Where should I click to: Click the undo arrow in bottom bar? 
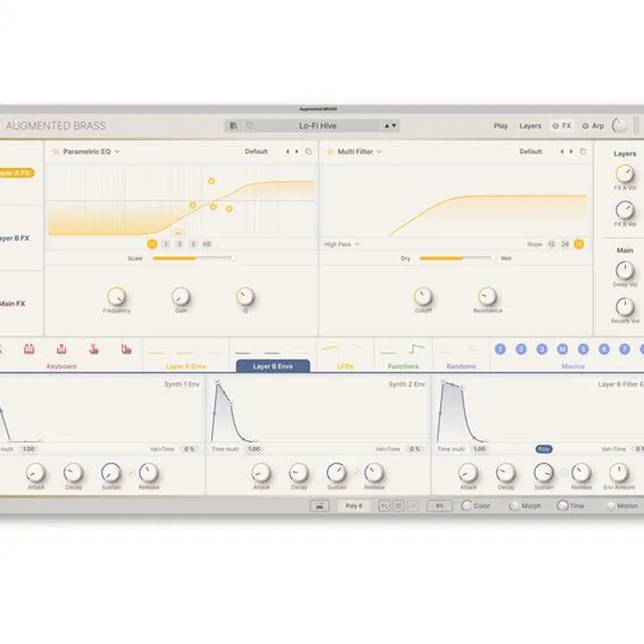(384, 506)
